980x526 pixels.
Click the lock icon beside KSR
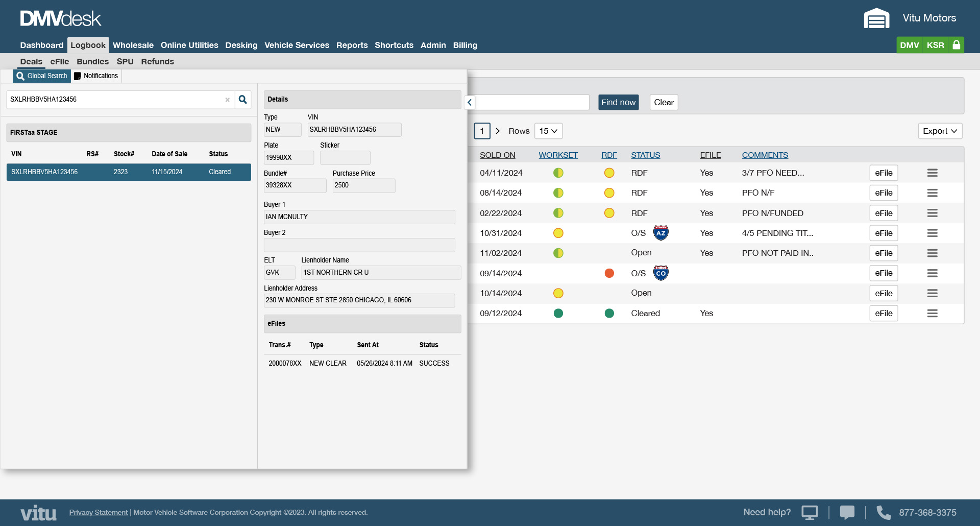click(956, 45)
